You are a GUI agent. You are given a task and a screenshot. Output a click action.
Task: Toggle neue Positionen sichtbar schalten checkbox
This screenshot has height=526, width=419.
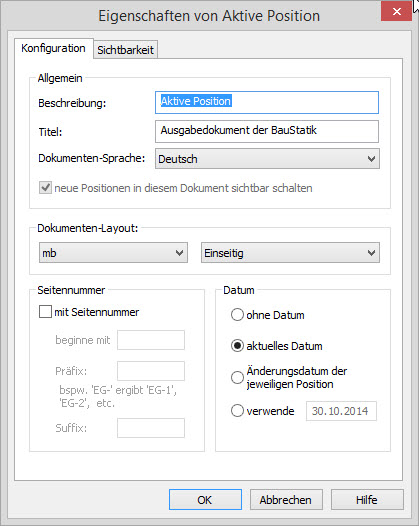tap(45, 188)
